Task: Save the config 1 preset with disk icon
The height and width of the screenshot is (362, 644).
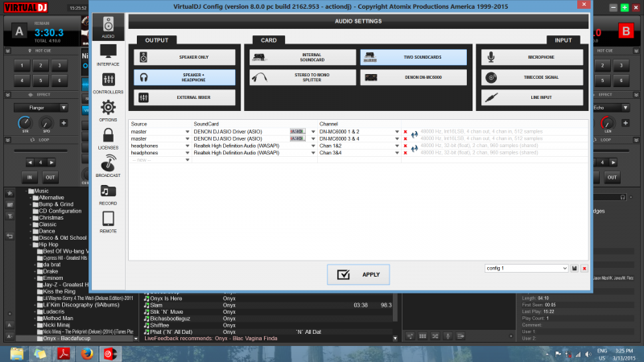Action: 575,269
